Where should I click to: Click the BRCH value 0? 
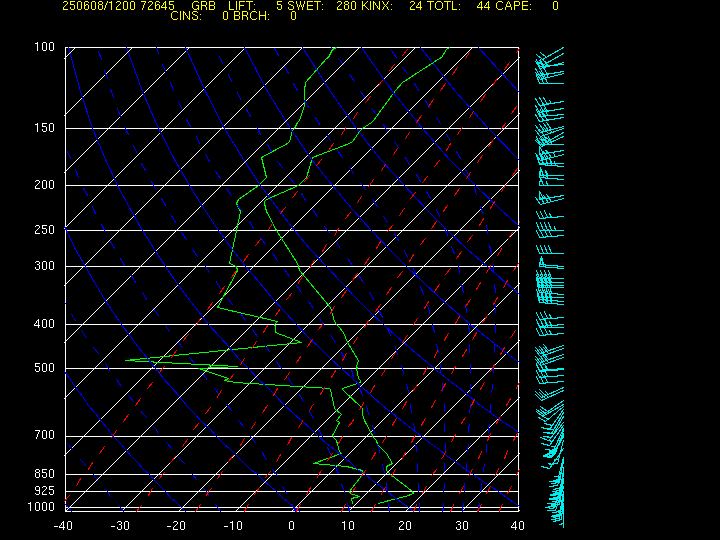[x=293, y=16]
